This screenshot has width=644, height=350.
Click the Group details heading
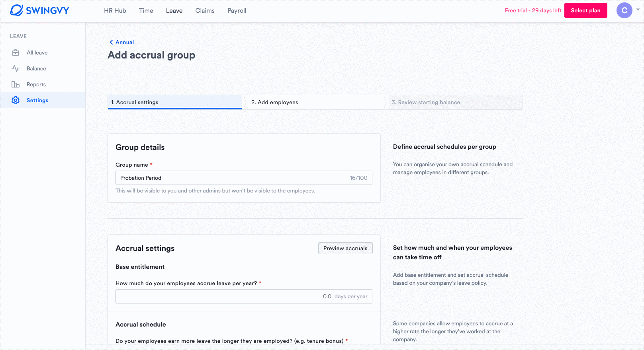[x=140, y=147]
